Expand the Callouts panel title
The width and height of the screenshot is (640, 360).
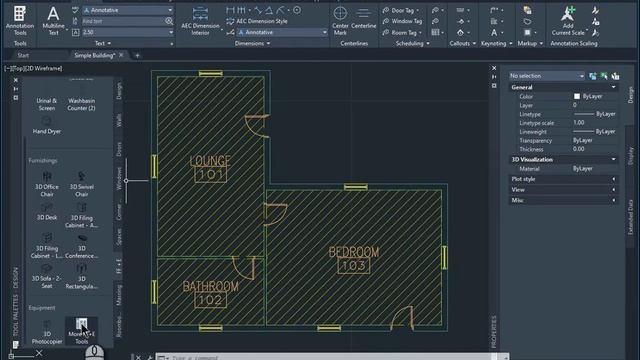coord(462,43)
